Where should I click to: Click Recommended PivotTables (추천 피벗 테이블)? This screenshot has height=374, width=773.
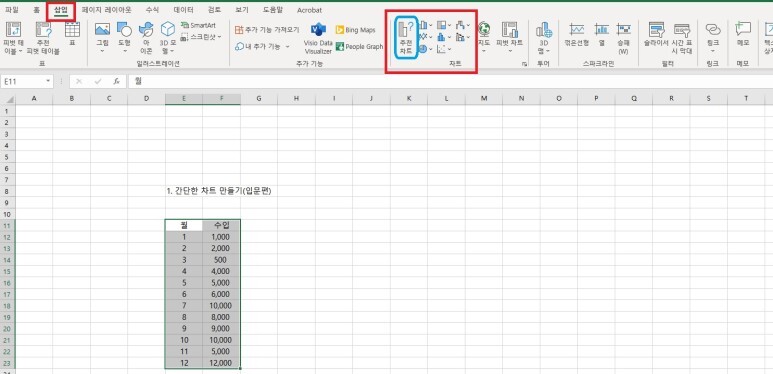(43, 38)
